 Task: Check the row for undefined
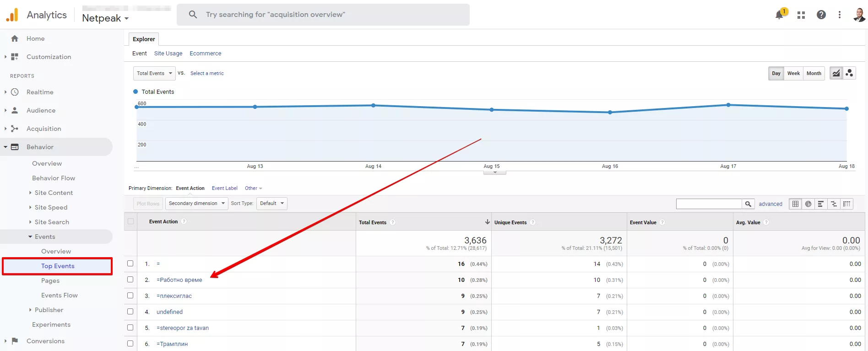(x=130, y=312)
